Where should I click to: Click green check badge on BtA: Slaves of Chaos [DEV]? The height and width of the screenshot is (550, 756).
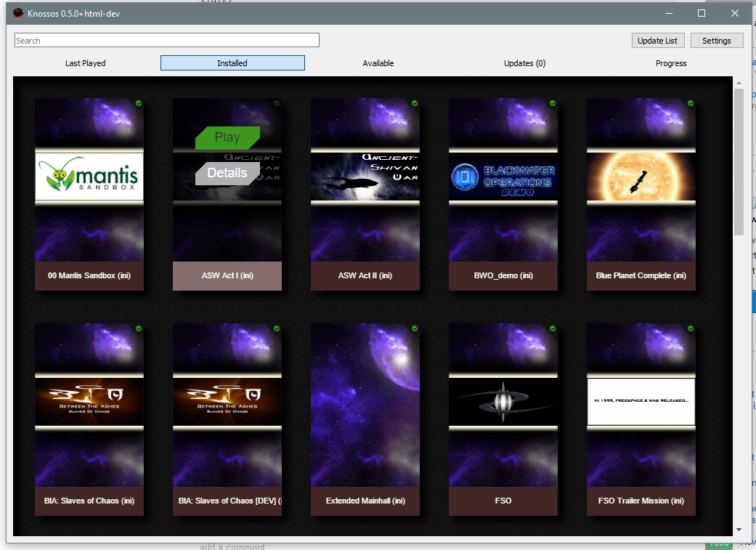[277, 328]
